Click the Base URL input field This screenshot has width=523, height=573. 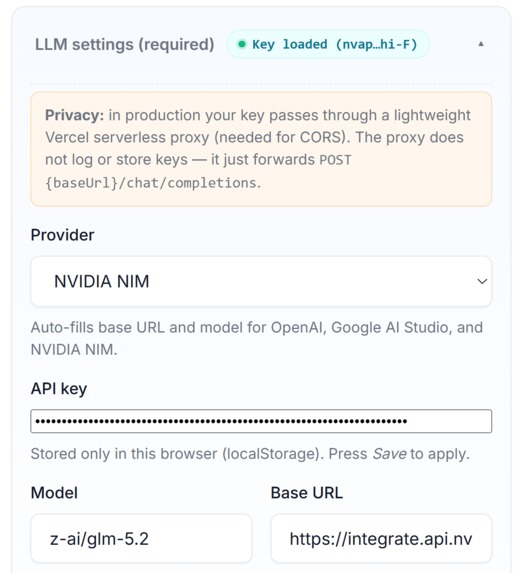point(381,539)
